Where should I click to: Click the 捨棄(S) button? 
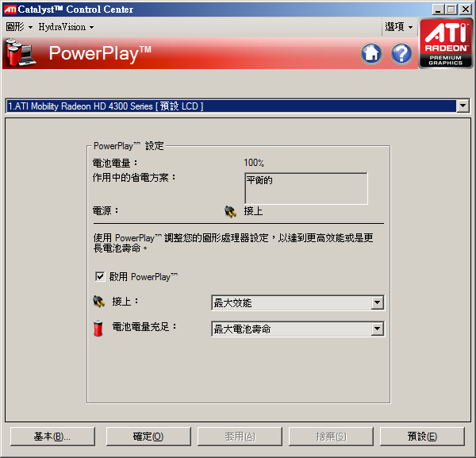(331, 437)
